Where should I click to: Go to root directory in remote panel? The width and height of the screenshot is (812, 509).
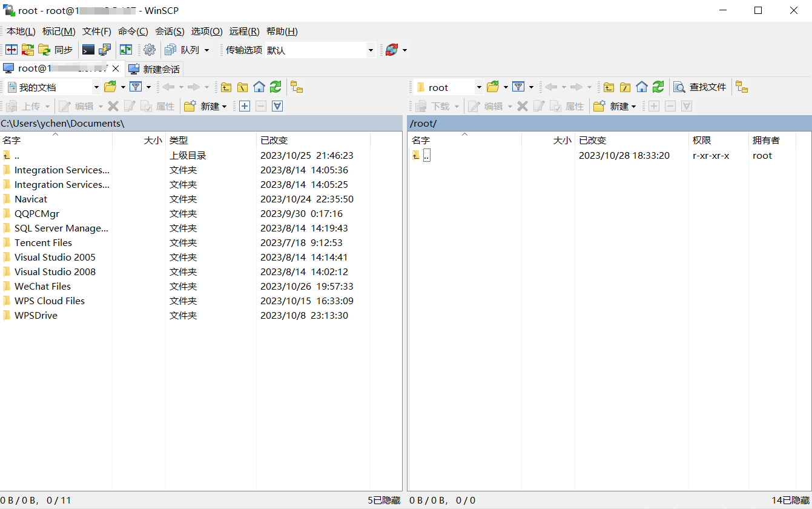pyautogui.click(x=625, y=87)
